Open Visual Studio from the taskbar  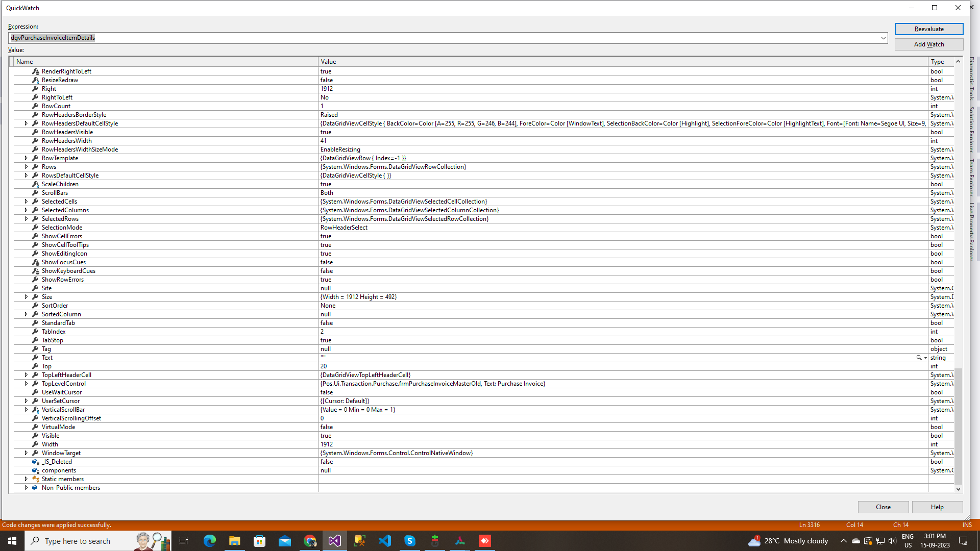coord(334,541)
